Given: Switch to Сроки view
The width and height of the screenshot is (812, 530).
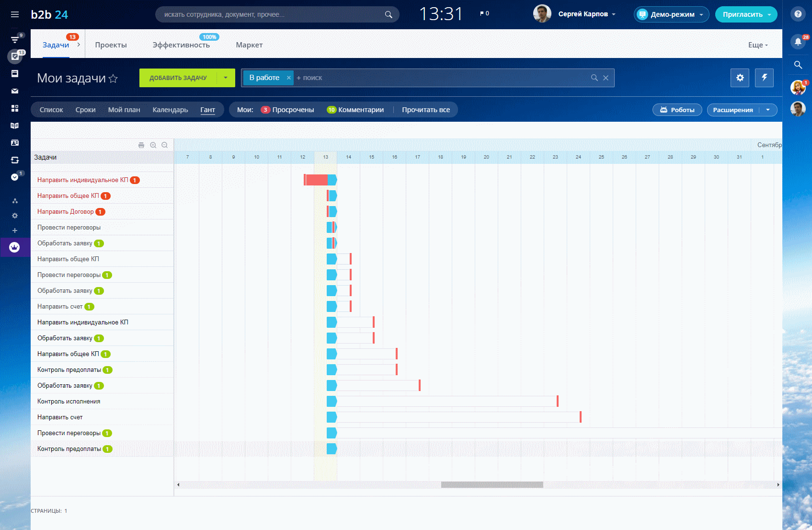Looking at the screenshot, I should 85,110.
